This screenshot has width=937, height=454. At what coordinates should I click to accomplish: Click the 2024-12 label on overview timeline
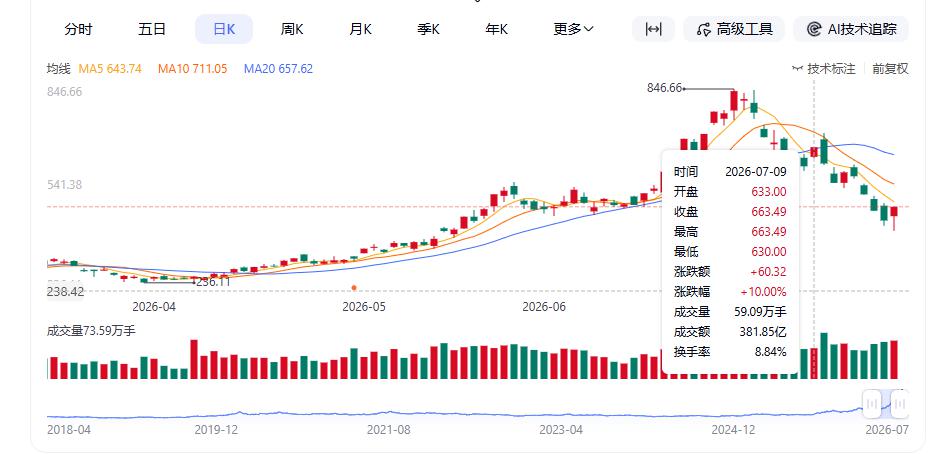click(734, 430)
